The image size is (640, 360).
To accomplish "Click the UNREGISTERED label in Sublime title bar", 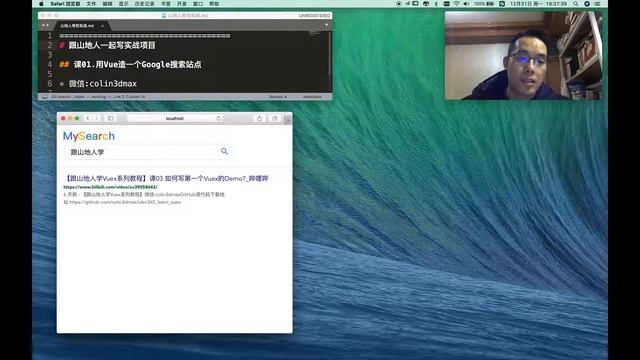I will pos(314,16).
